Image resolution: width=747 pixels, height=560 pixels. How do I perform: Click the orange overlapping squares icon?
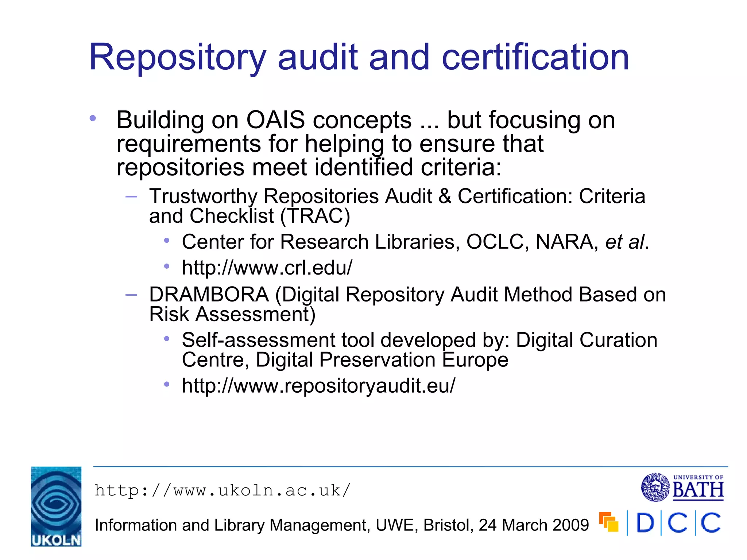point(609,522)
